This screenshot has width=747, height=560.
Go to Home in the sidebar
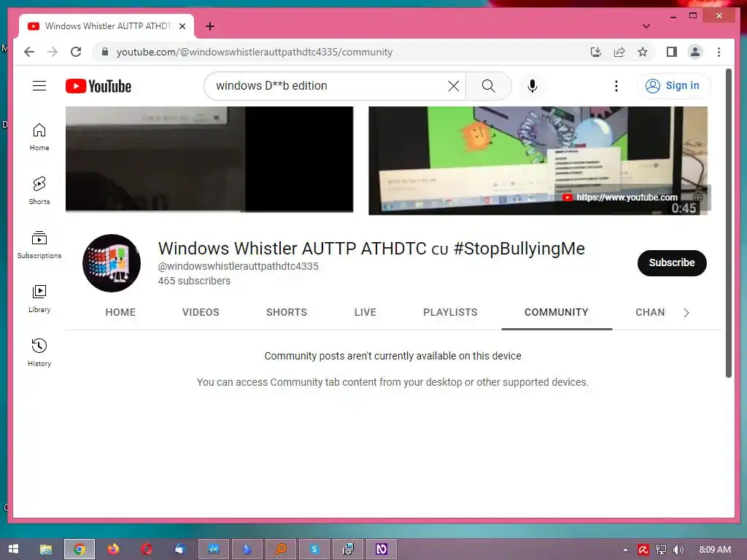coord(39,137)
